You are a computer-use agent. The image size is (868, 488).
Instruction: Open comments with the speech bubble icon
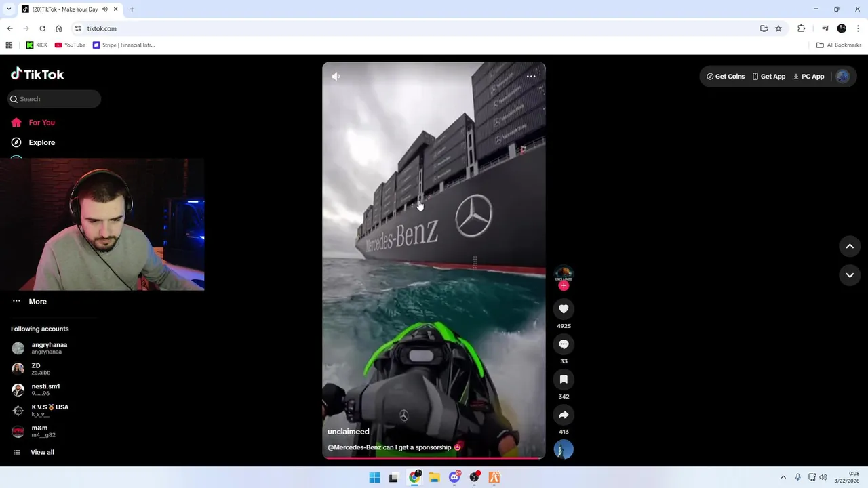coord(564,344)
